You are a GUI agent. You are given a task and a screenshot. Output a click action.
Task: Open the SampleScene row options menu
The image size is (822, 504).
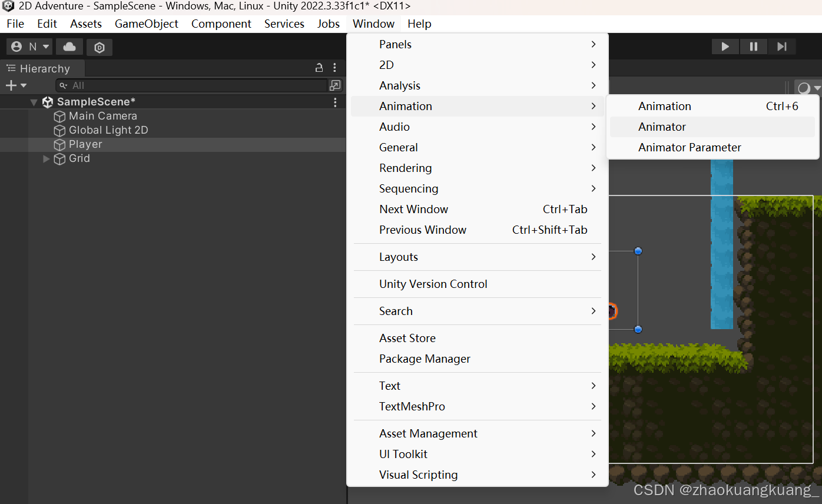tap(335, 102)
